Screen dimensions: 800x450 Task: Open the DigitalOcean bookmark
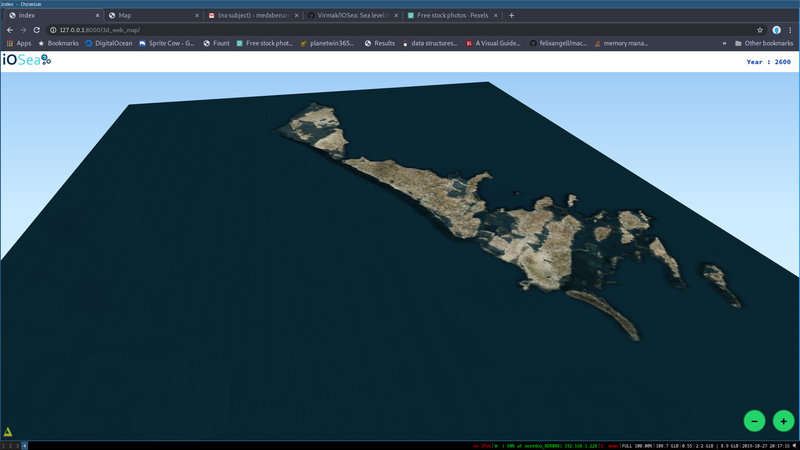point(109,43)
